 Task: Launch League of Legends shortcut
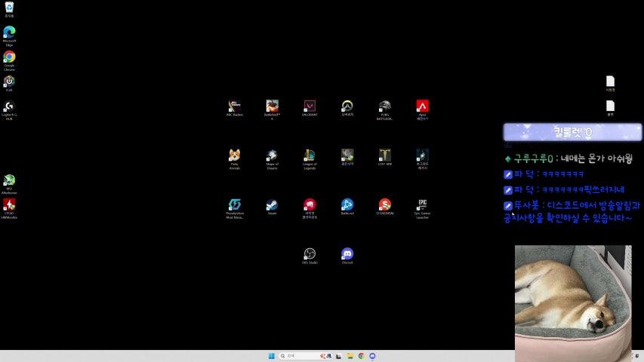coord(310,155)
